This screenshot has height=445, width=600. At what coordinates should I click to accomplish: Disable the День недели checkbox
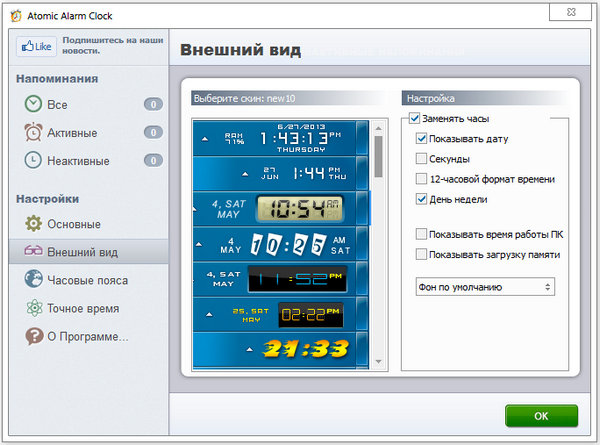pyautogui.click(x=422, y=199)
